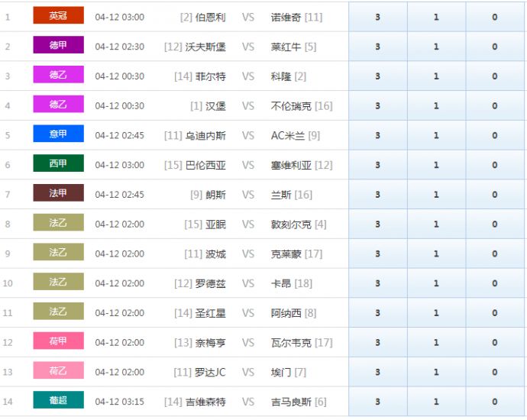527x420 pixels.
Task: Click the teal 葡超 league tag
Action: pos(59,399)
